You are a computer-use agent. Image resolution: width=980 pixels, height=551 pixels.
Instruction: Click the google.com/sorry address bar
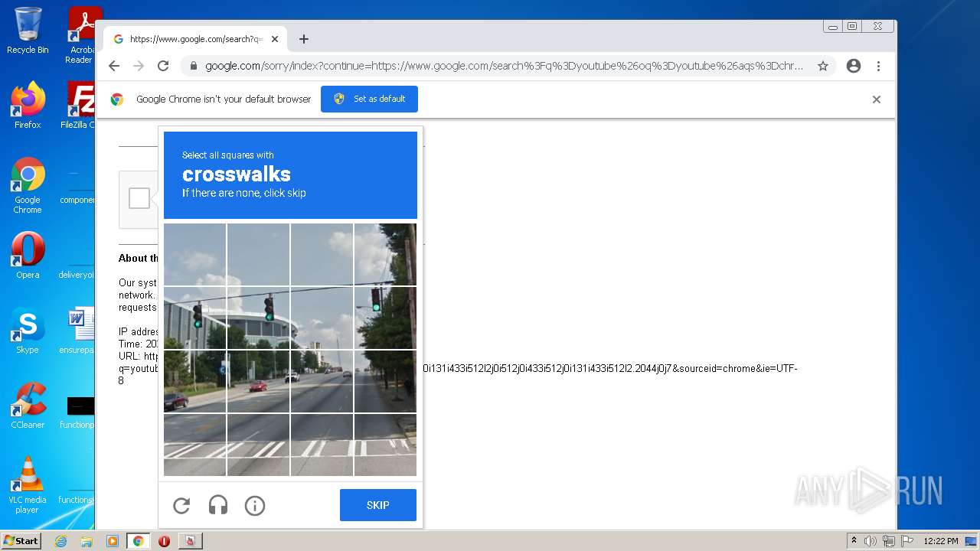[504, 66]
